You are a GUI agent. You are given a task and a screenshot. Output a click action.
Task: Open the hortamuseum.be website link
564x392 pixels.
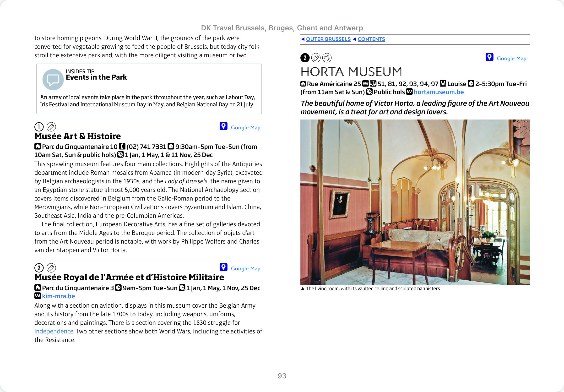point(439,92)
